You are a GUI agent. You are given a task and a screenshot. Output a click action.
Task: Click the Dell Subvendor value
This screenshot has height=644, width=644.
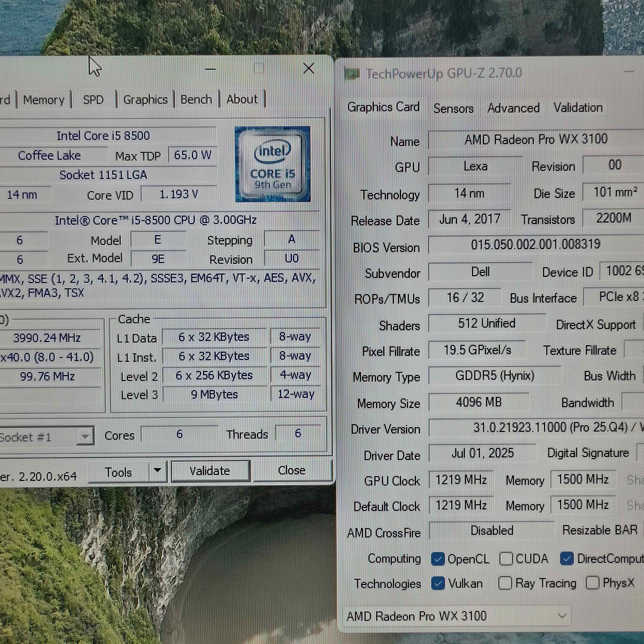click(480, 272)
